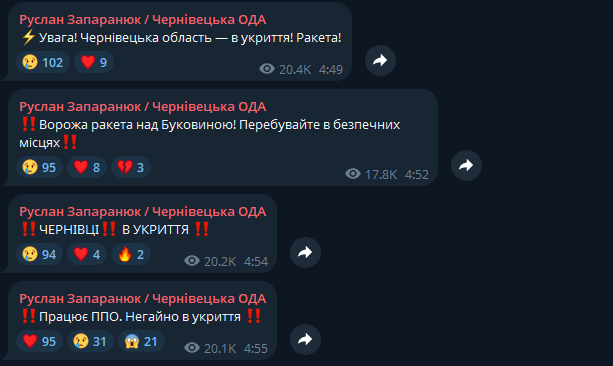Toggle heart reaction showing 4
This screenshot has height=366, width=613.
[87, 255]
